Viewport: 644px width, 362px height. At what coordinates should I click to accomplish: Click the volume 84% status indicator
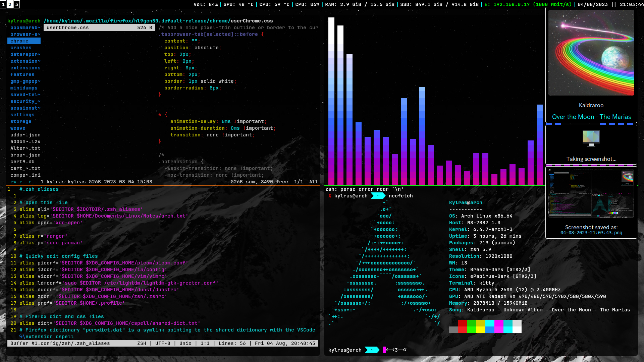coord(206,4)
